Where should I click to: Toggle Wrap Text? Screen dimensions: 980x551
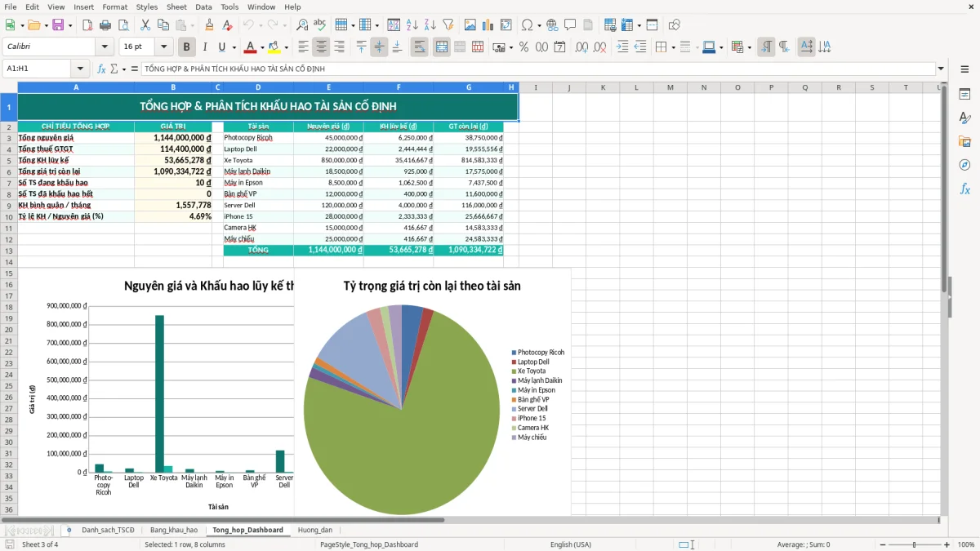(x=419, y=47)
